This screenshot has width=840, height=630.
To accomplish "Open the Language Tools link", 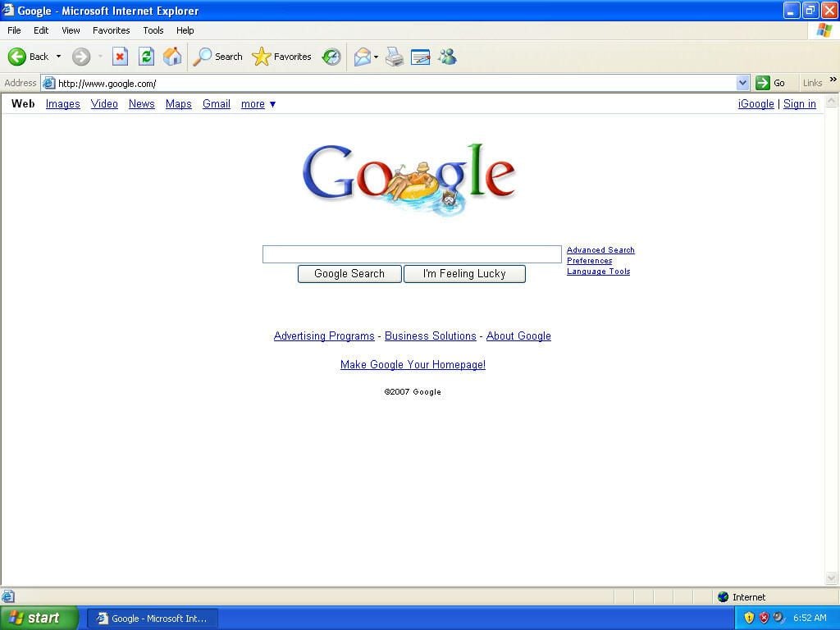I will coord(598,272).
